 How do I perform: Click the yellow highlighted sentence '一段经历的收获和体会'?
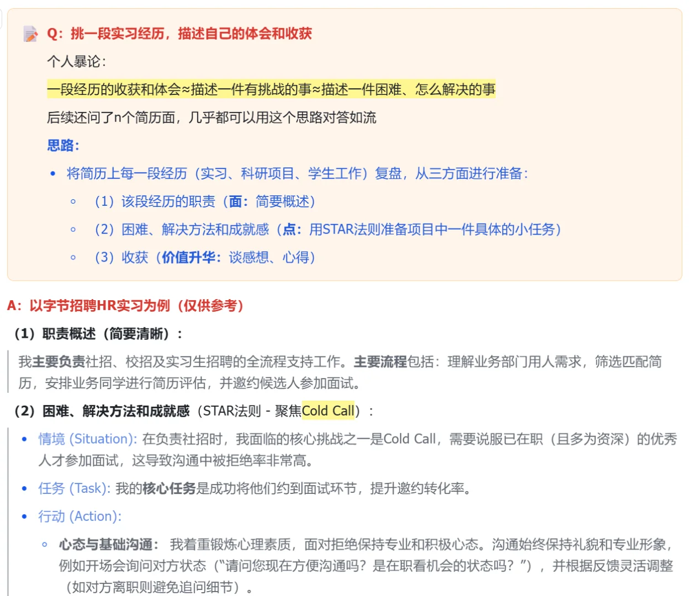(271, 89)
